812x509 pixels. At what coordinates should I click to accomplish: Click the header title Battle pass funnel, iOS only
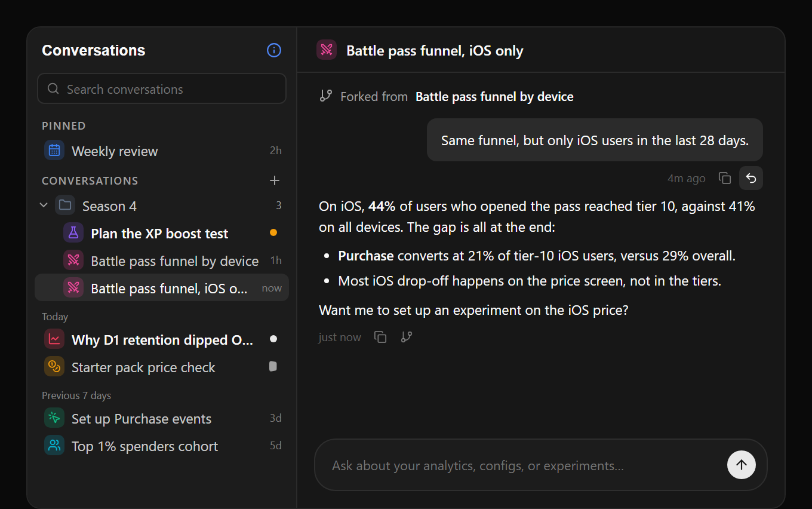point(435,51)
